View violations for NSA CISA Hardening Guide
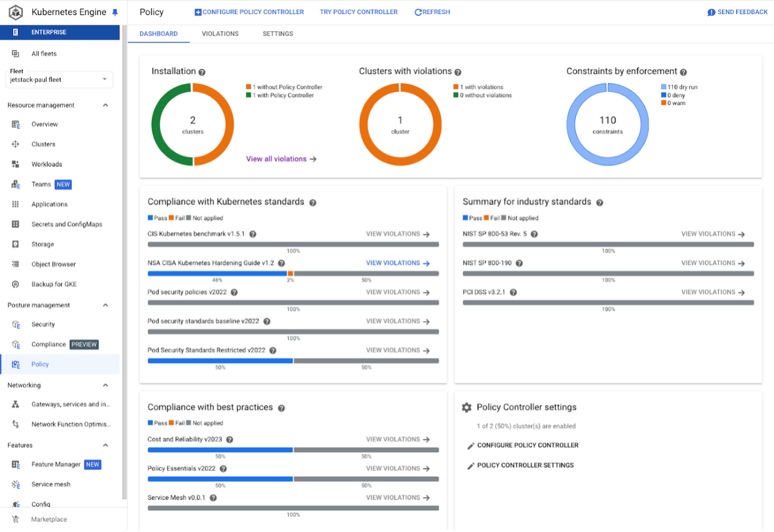Viewport: 774px width, 532px height. (398, 264)
